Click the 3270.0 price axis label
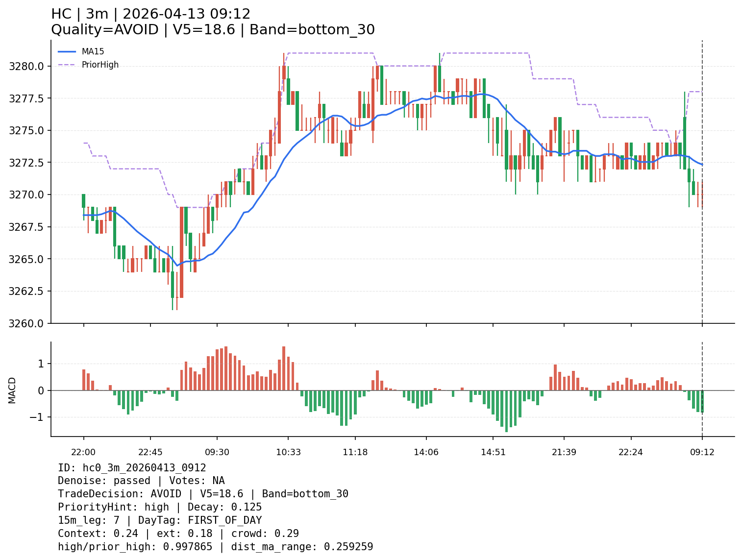Viewport: 742px width, 560px height. (x=26, y=195)
